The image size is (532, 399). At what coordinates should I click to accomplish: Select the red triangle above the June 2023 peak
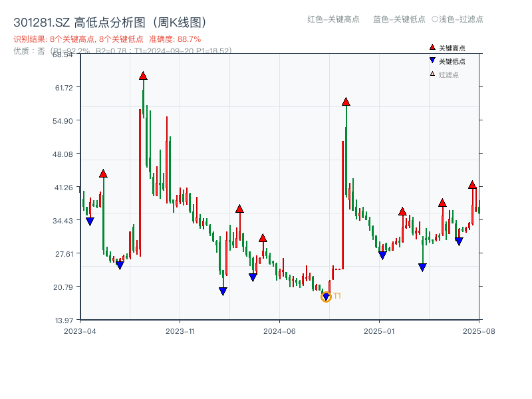(143, 76)
